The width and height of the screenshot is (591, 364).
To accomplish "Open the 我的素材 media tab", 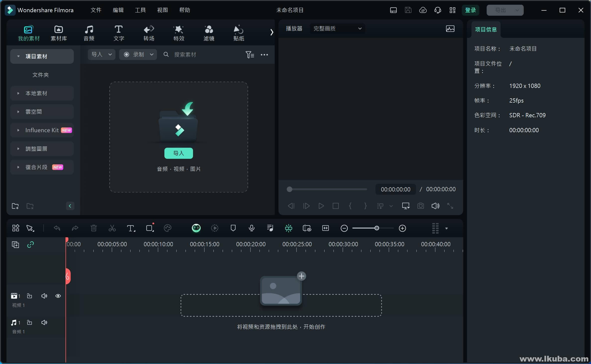I will point(29,33).
